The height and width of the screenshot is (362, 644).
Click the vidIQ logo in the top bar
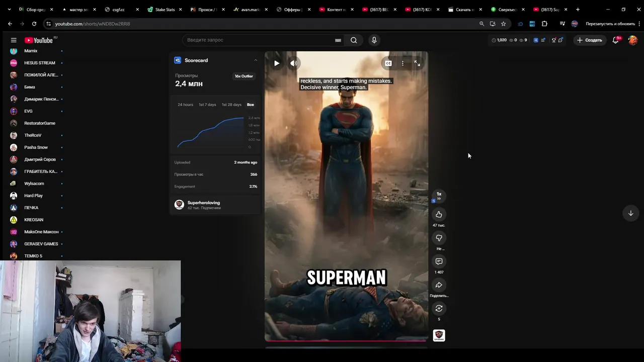(536, 40)
